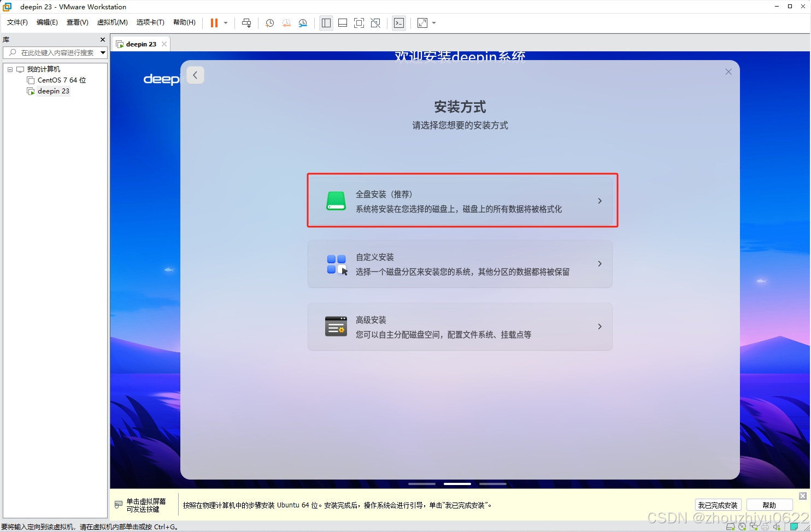
Task: Open the snapshot manager wrench-clock icon
Action: click(303, 23)
